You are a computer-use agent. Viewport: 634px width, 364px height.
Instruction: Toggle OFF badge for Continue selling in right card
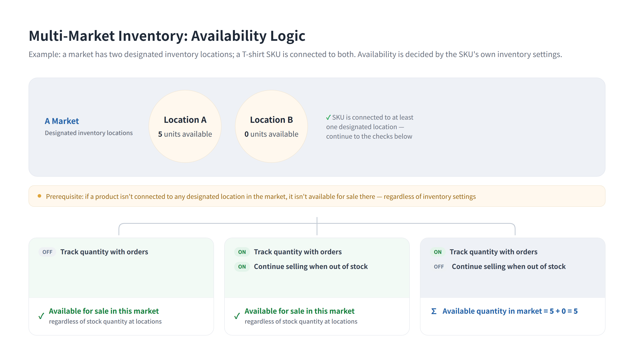(x=439, y=267)
